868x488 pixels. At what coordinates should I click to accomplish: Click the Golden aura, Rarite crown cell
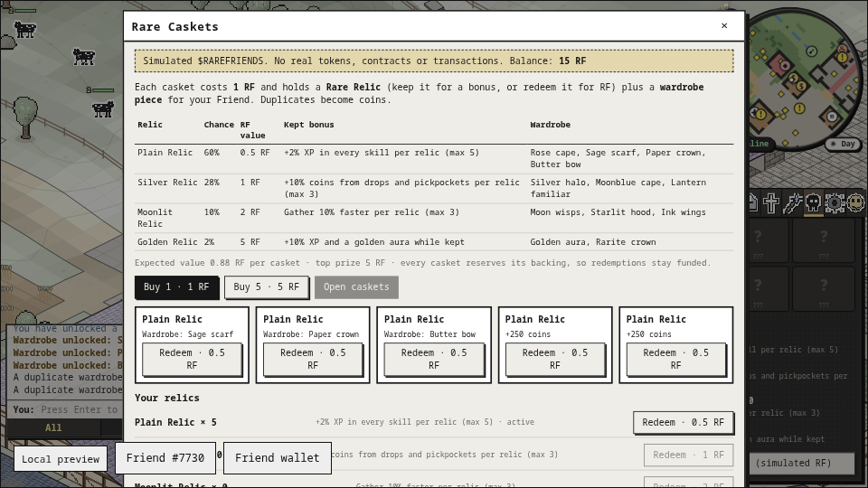click(x=593, y=242)
